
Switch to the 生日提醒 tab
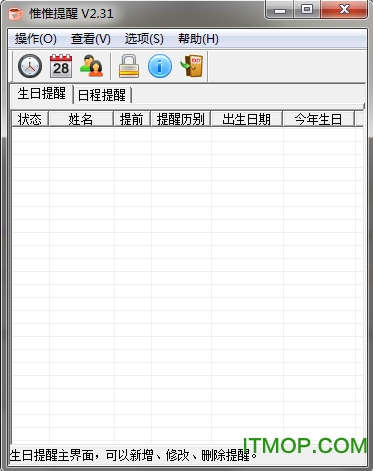coord(42,93)
